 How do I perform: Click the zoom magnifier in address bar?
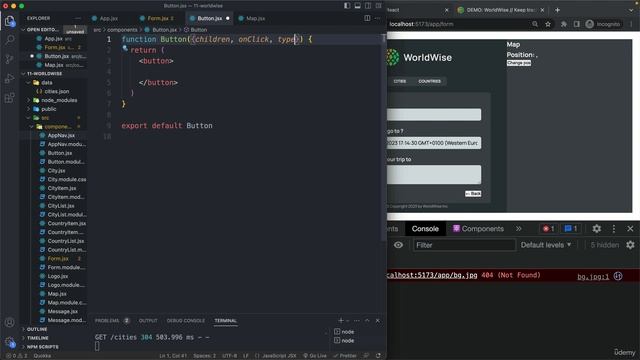pos(535,24)
